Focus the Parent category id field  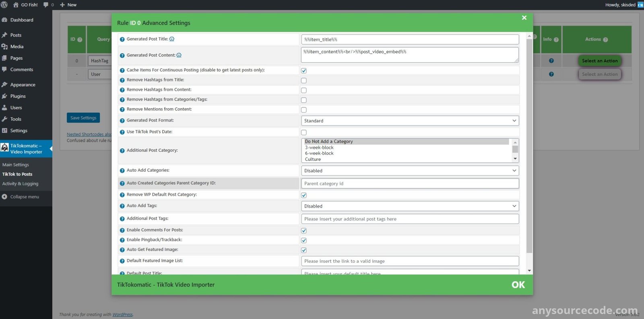tap(410, 183)
